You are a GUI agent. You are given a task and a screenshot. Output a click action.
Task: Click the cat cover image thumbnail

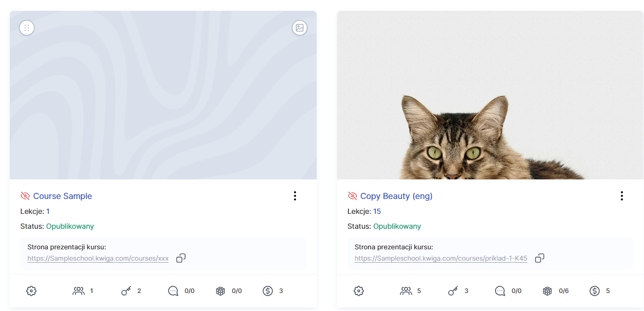point(490,95)
